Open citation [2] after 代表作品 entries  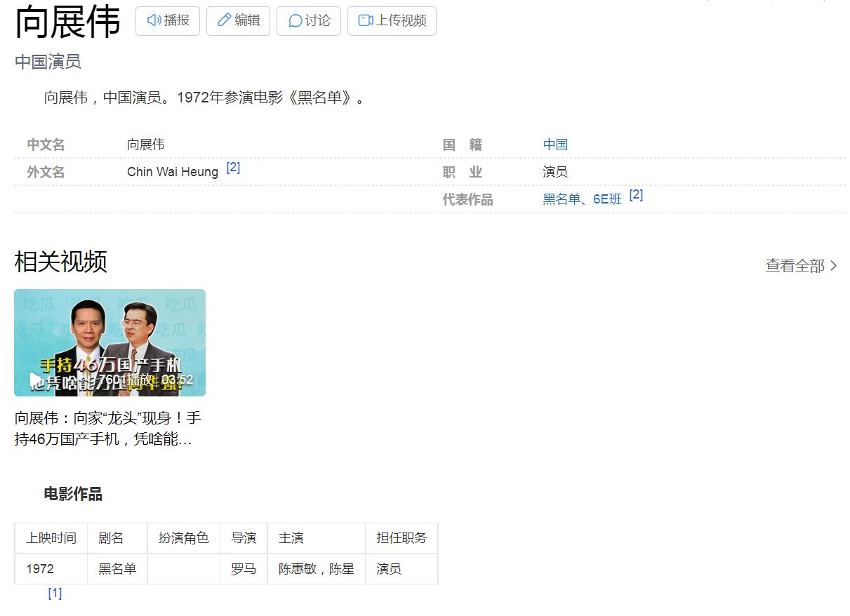pos(635,195)
